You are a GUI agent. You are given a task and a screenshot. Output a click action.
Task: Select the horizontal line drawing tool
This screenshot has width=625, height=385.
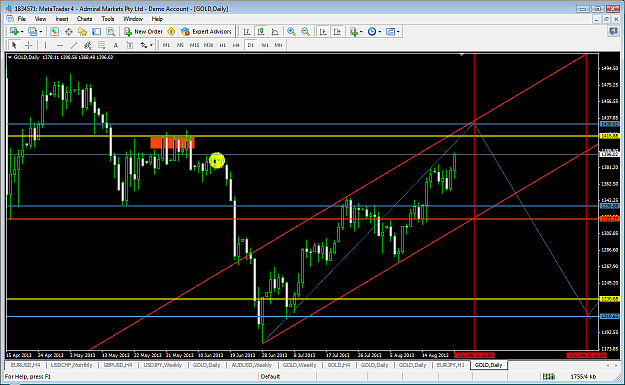tap(60, 45)
